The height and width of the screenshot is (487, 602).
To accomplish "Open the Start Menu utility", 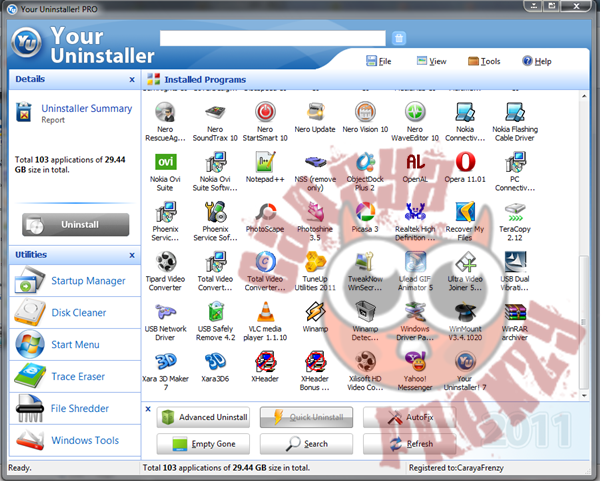I will [x=75, y=345].
